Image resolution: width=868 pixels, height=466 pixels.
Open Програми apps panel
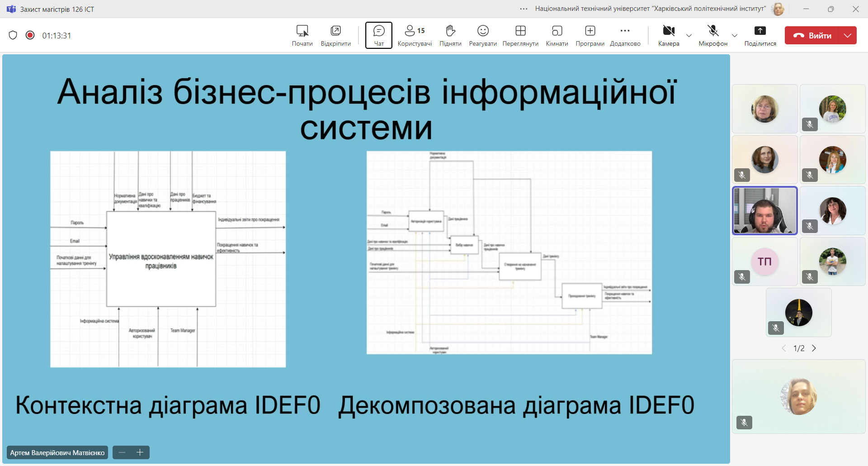590,35
